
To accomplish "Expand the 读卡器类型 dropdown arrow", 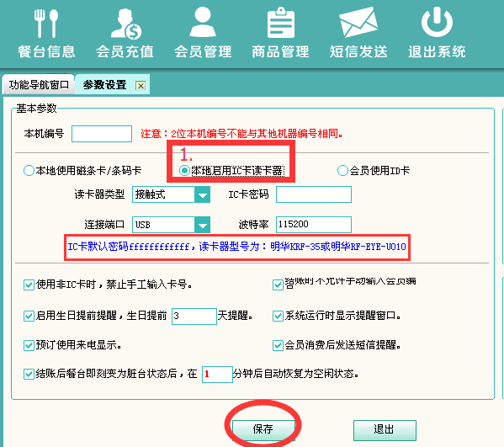I will (x=203, y=194).
